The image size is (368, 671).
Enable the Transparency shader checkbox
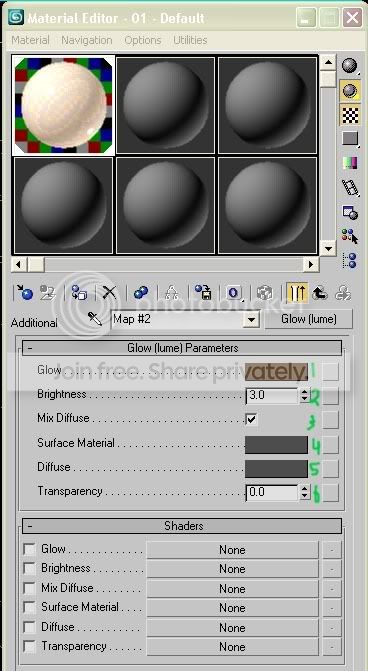pyautogui.click(x=30, y=646)
